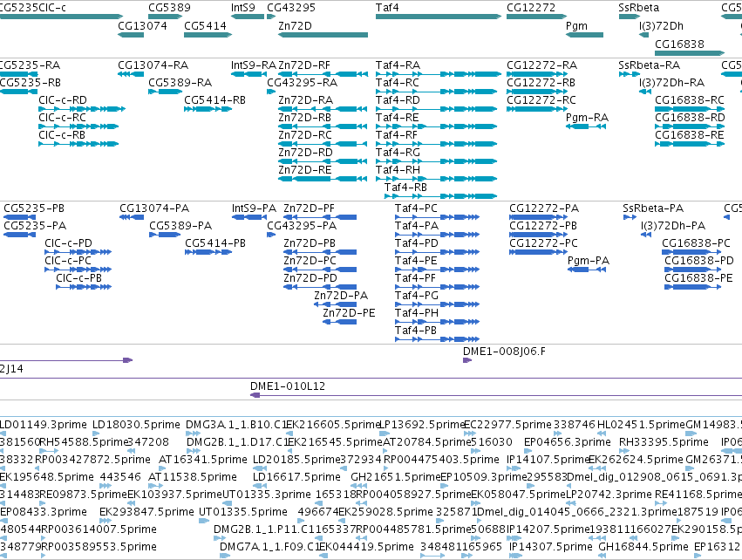
Task: Click protein CG12272-PB label
Action: pyautogui.click(x=543, y=225)
